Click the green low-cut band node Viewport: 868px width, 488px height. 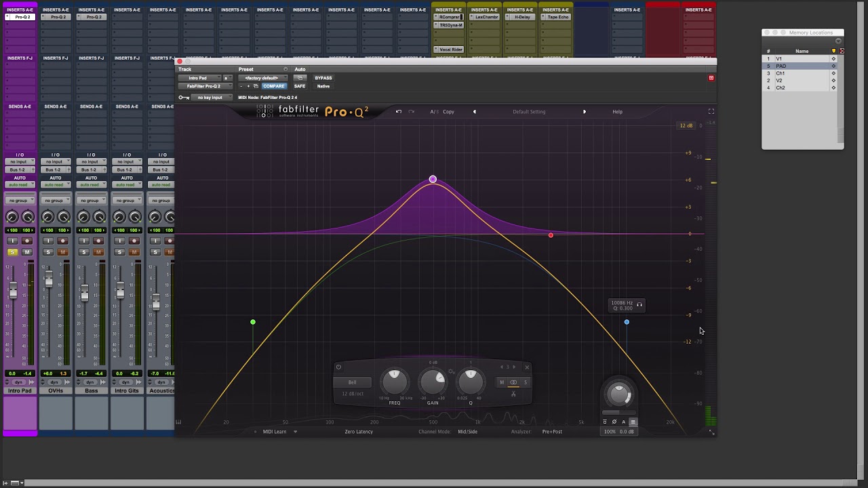point(253,322)
